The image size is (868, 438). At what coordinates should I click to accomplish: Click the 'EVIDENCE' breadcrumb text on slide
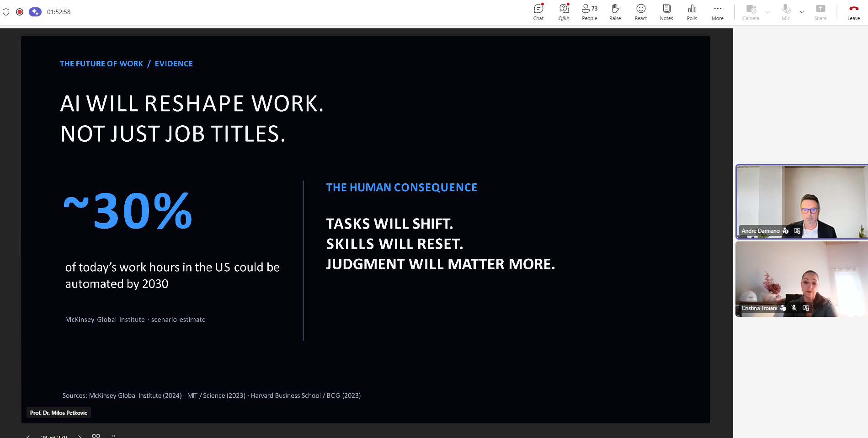[x=174, y=64]
